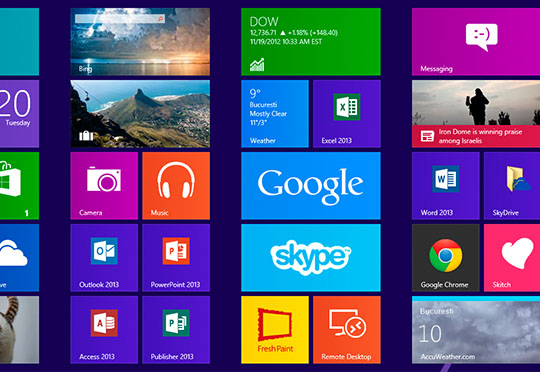Open the Iron Dome news story tile
Viewport: 540px width, 372px height.
click(x=476, y=114)
